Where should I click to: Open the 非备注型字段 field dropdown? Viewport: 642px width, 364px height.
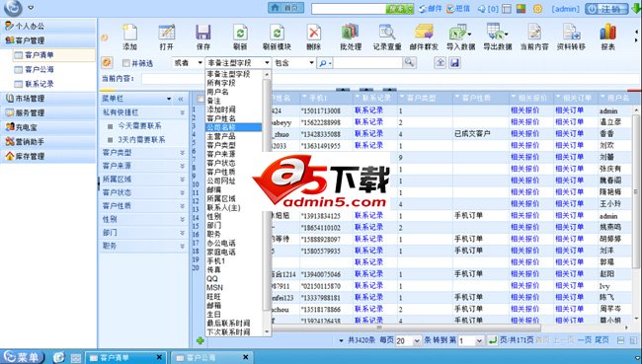coord(238,62)
